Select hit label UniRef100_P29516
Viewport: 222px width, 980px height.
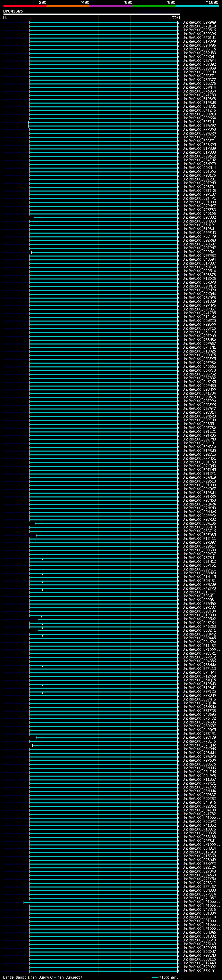pos(199,30)
